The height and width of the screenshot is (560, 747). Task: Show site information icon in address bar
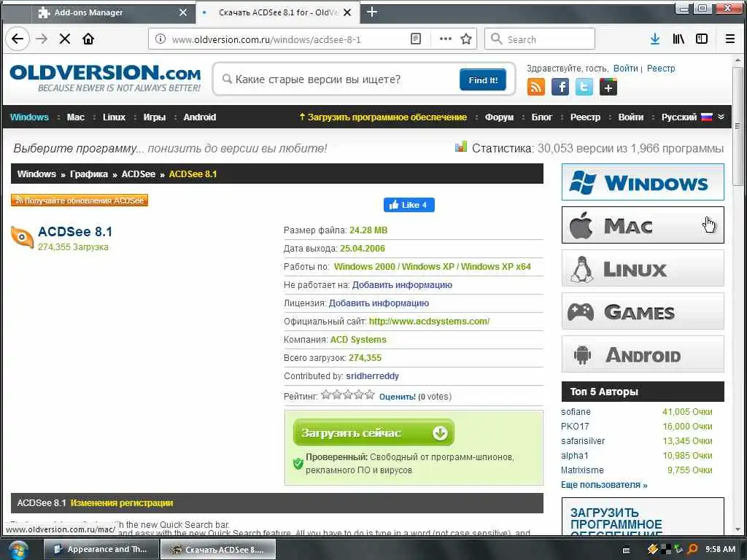coord(160,39)
